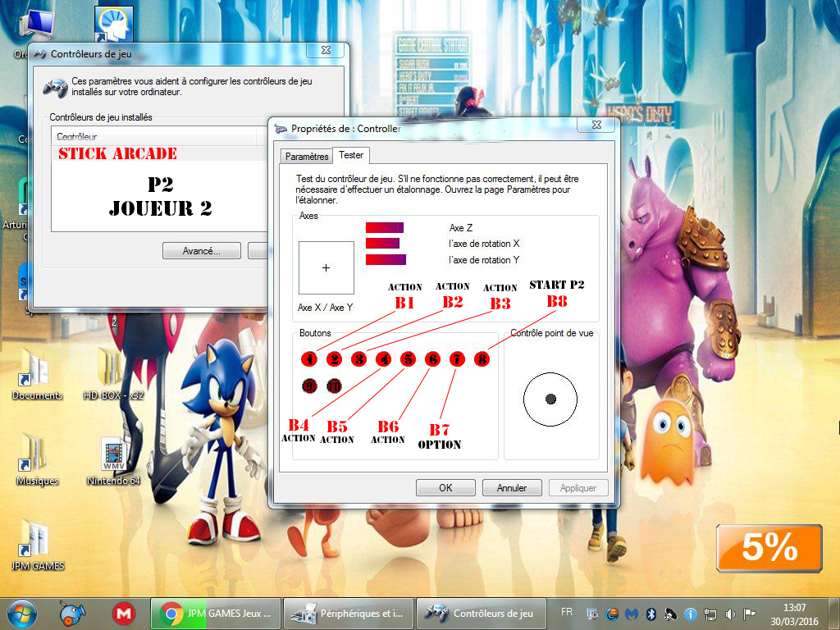Close the Propriétés de : Controller dialog
Viewport: 840px width, 630px height.
[x=596, y=125]
